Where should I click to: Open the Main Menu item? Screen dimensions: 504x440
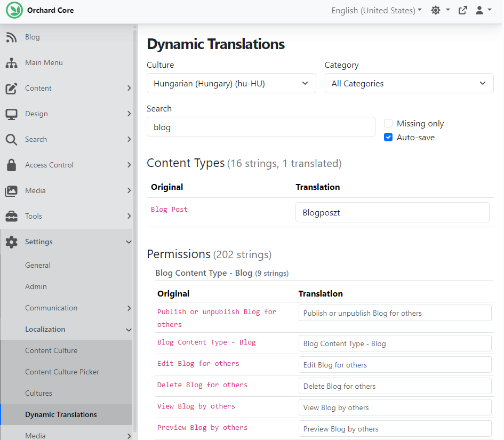tap(44, 63)
